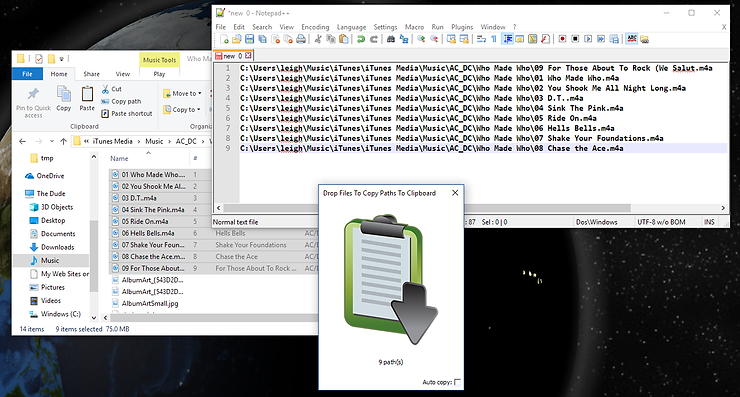740x397 pixels.
Task: Open the Language menu in Notepad++
Action: 351,27
